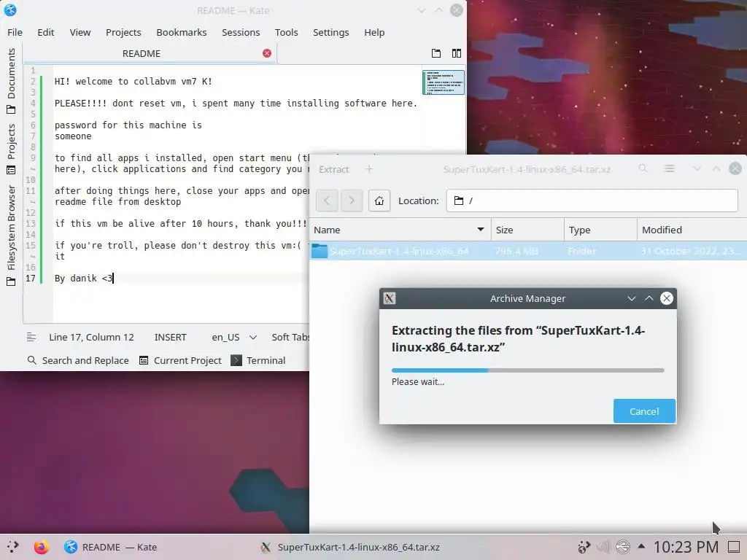Open the KDE application launcher
Viewport: 747px width, 560px height.
tap(13, 547)
